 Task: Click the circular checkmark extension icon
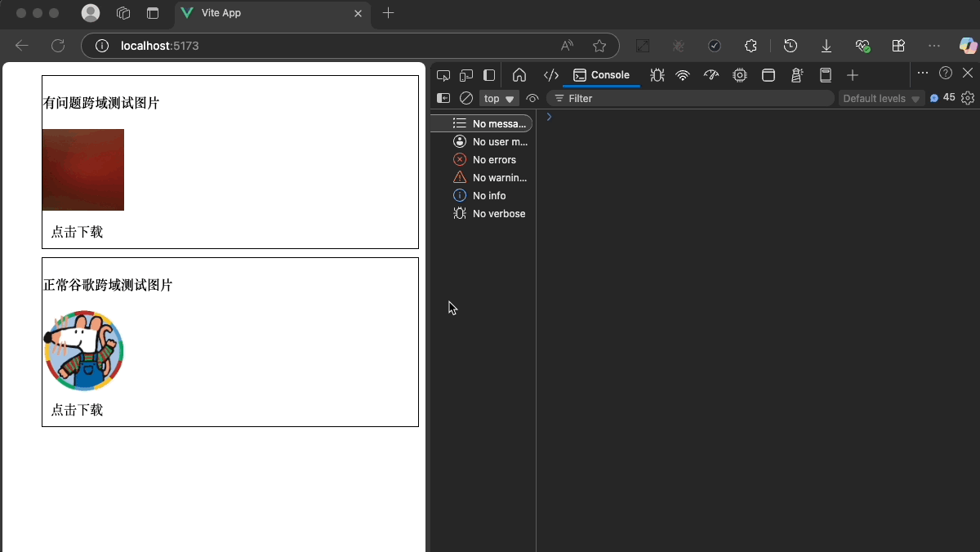tap(715, 46)
